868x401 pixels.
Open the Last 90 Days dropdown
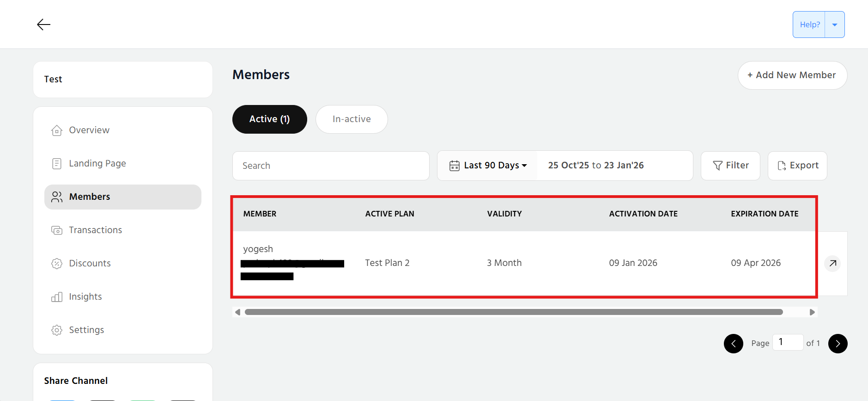(x=495, y=166)
